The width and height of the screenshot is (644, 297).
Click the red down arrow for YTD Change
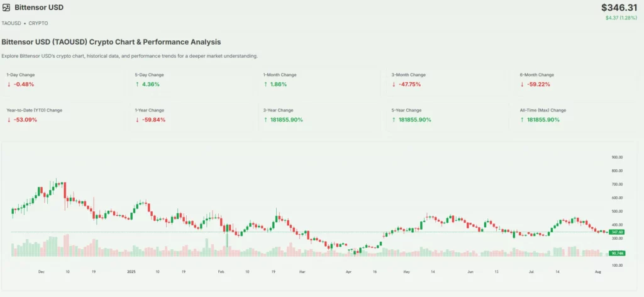coord(9,120)
